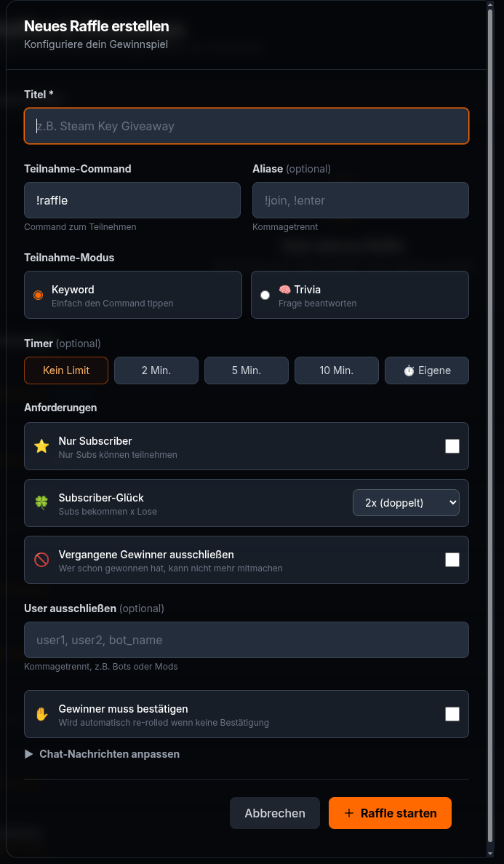
Task: Click the raised hand icon near Gewinner muss bestätigen
Action: pyautogui.click(x=41, y=714)
